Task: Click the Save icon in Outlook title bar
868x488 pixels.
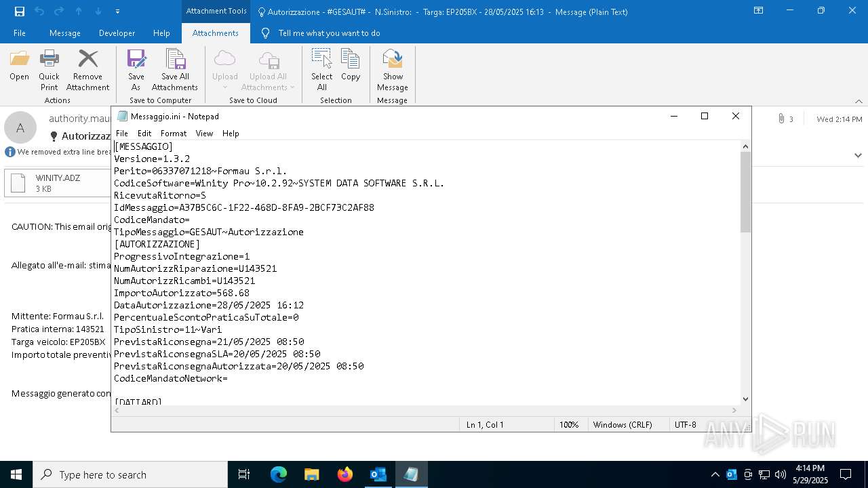Action: 19,12
